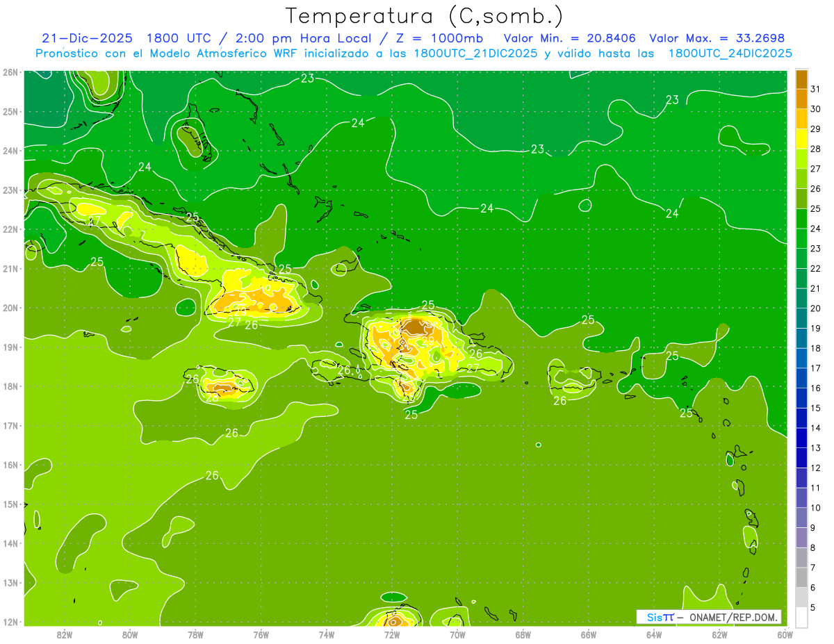
Task: Click the '19N' latitude axis label
Action: pos(10,347)
